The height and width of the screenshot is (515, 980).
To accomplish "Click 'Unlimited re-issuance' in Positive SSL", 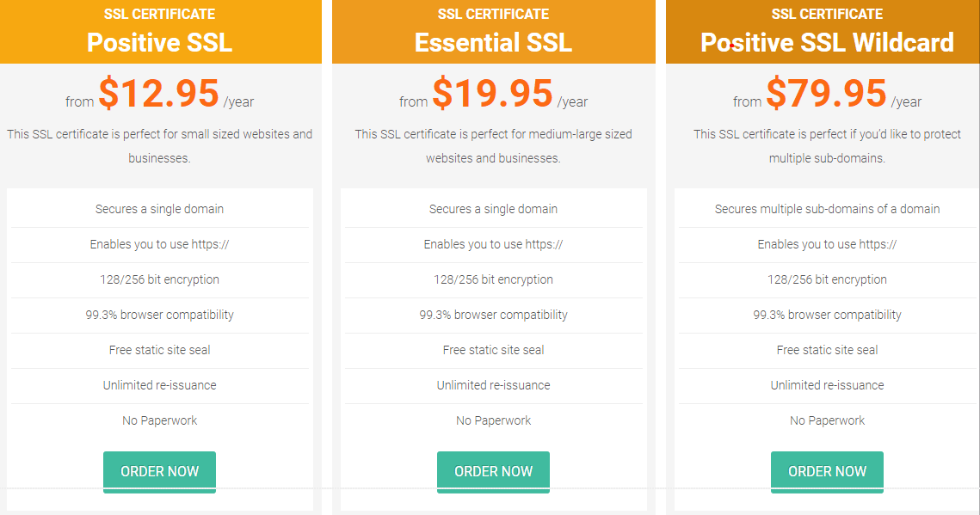I will click(159, 385).
